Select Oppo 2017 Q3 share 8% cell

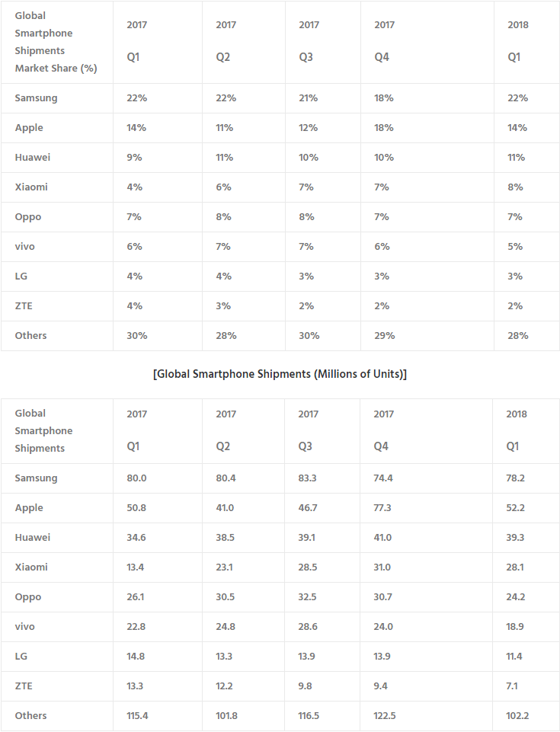point(323,217)
